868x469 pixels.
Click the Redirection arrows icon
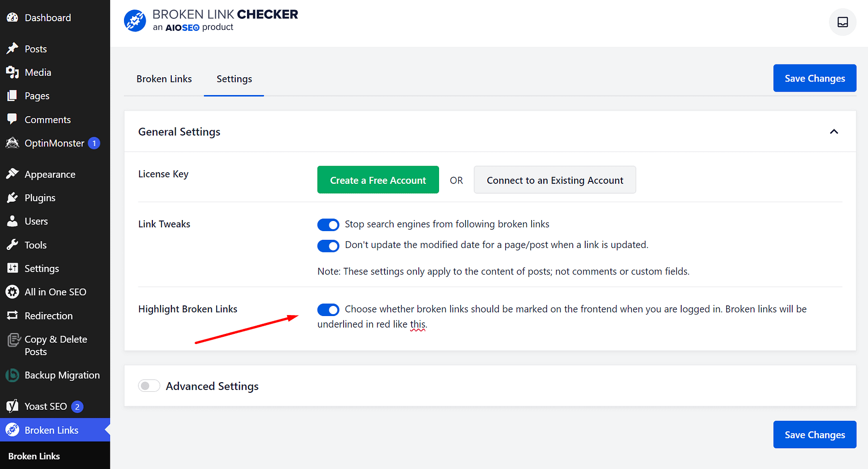tap(12, 315)
